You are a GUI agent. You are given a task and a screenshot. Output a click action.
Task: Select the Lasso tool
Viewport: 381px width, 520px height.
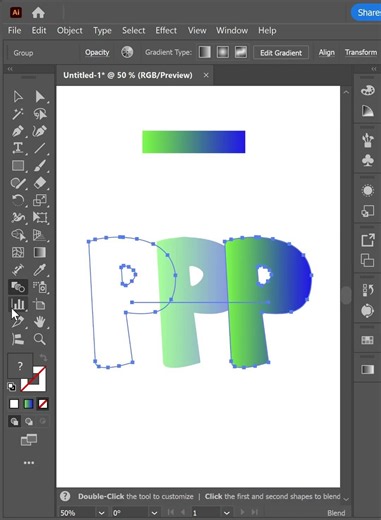click(x=40, y=114)
